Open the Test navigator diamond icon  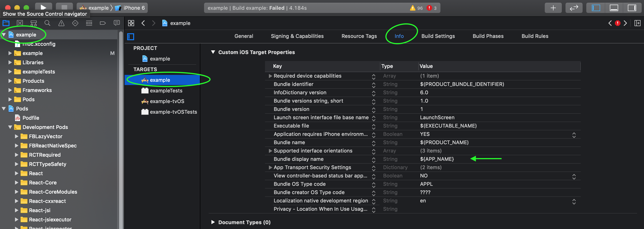point(75,23)
